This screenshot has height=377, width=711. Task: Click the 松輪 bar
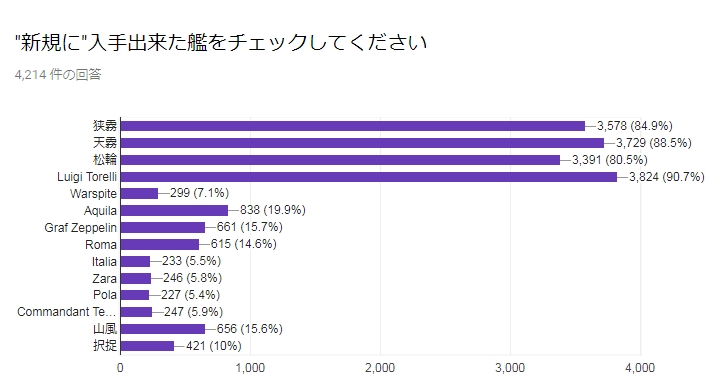point(341,160)
